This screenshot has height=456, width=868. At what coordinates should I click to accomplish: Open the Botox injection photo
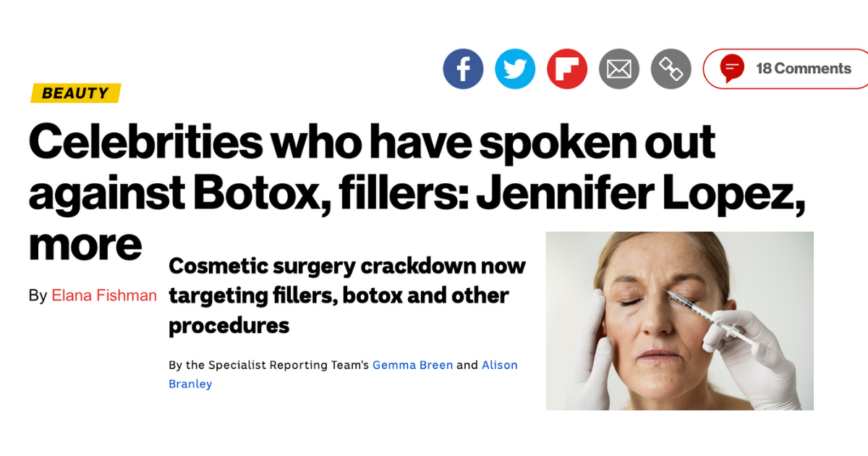coord(678,321)
